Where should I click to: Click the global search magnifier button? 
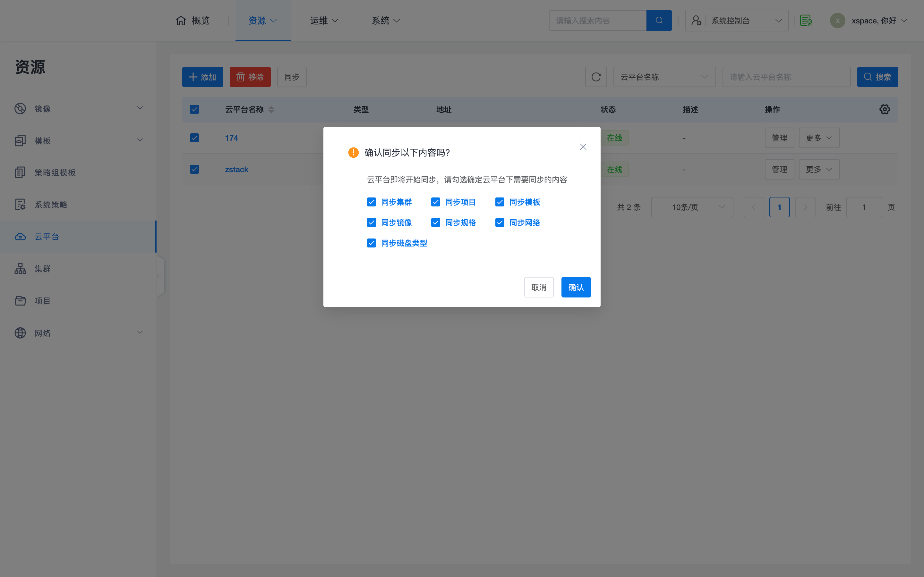659,21
